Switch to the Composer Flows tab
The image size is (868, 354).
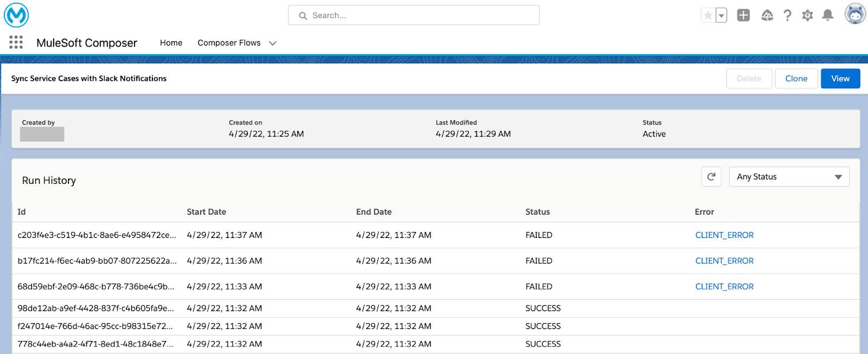(x=229, y=43)
